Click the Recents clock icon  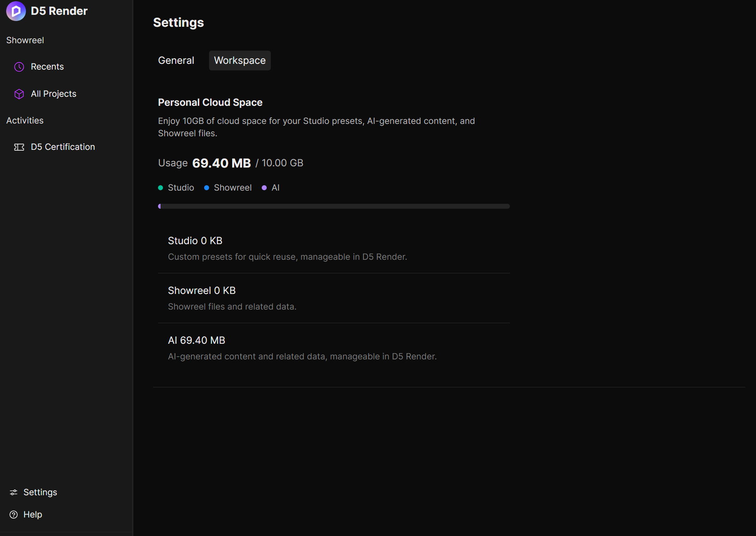19,67
